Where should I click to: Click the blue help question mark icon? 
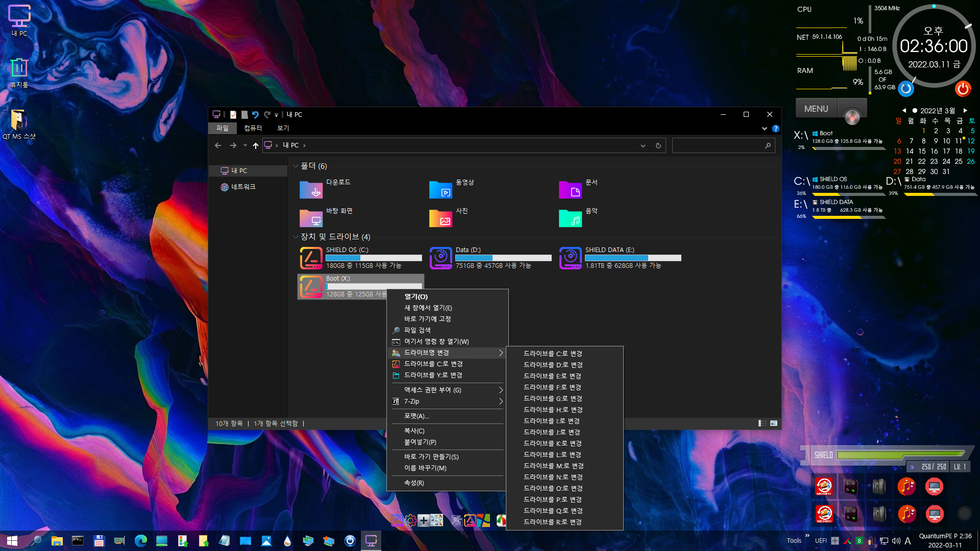[x=776, y=129]
